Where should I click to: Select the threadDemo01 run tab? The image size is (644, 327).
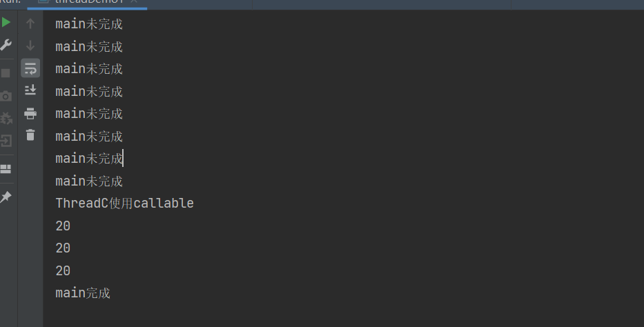87,2
